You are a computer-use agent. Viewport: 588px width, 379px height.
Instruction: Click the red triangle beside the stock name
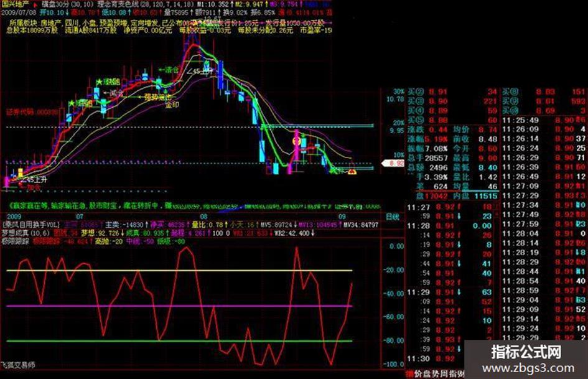(36, 5)
